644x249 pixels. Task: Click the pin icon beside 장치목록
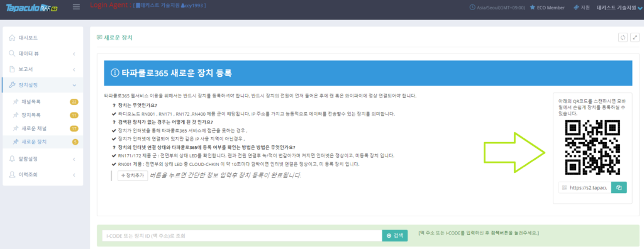coord(16,115)
